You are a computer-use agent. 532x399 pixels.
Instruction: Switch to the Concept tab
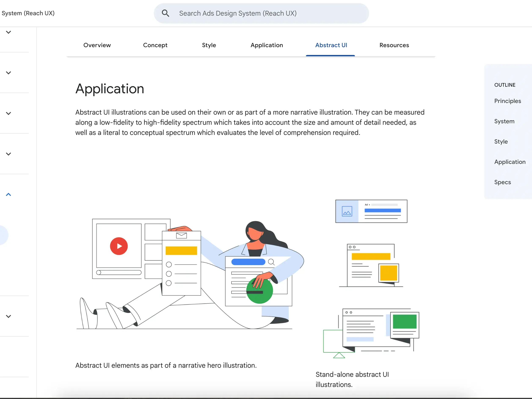click(x=155, y=45)
